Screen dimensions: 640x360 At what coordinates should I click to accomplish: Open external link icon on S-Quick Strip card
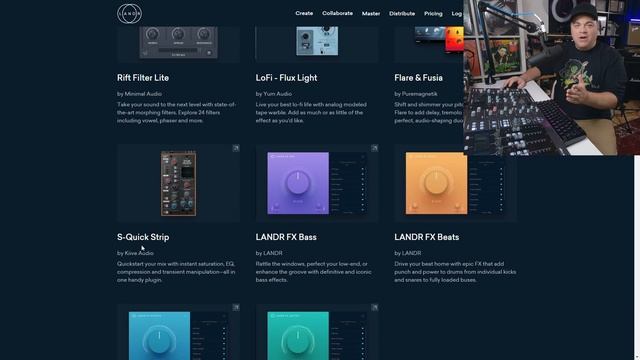coord(236,148)
